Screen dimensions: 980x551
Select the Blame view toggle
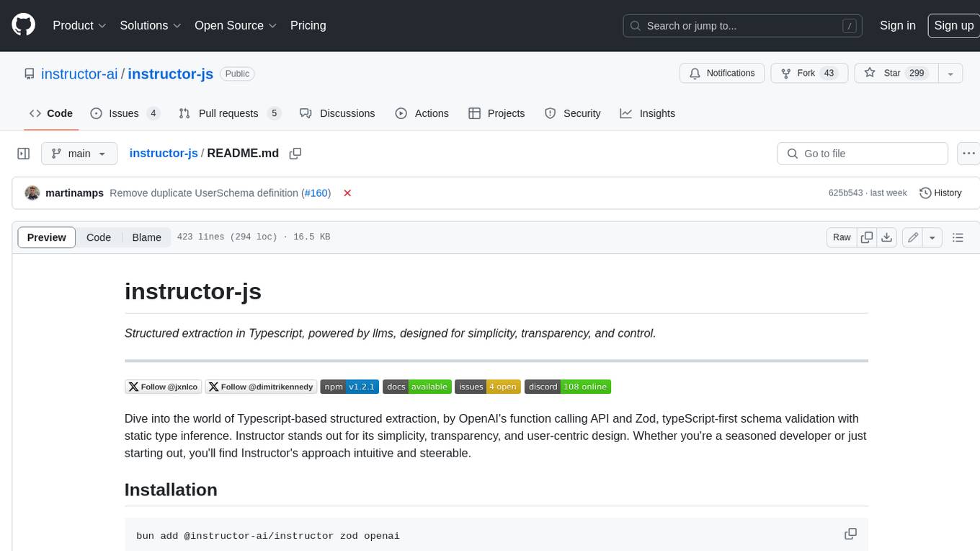click(146, 237)
